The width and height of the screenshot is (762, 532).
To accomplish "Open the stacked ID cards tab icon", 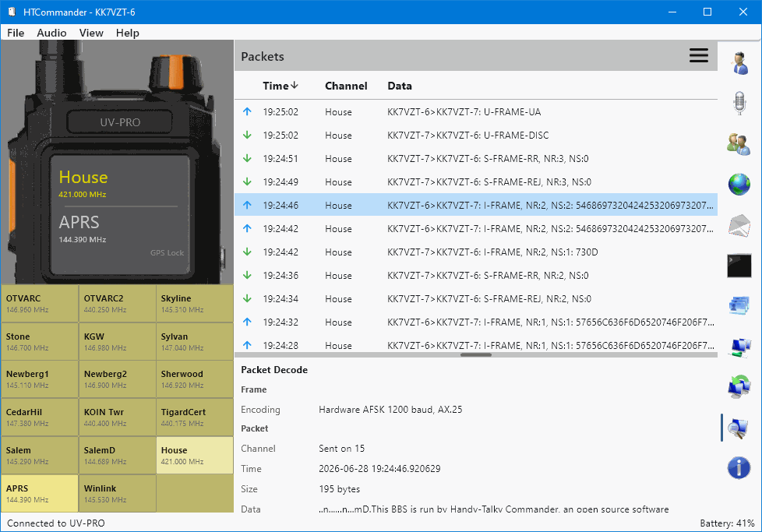I will [739, 306].
